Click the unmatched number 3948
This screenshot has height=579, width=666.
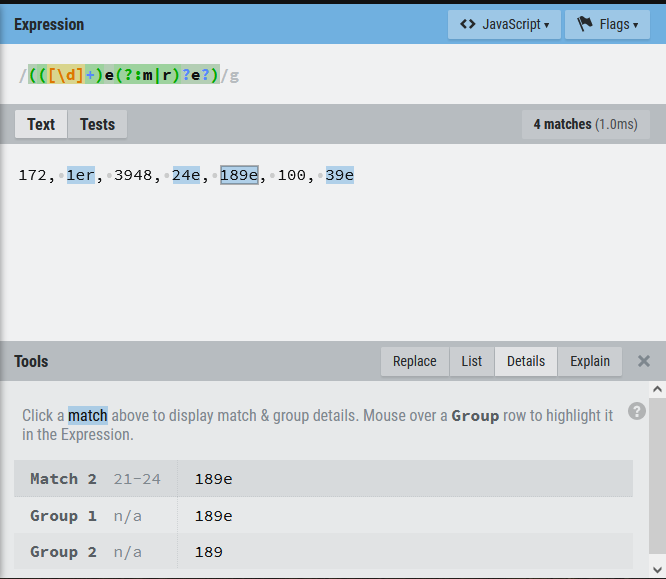coord(133,175)
